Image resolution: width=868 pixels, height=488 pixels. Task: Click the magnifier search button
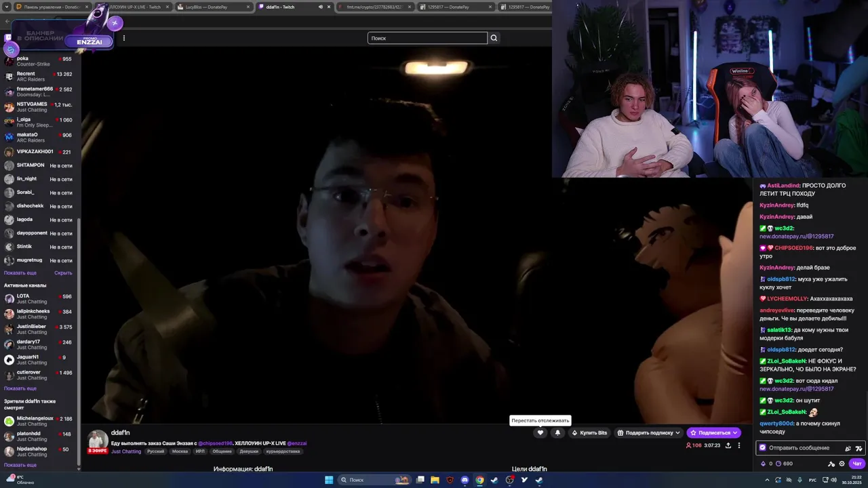point(494,38)
